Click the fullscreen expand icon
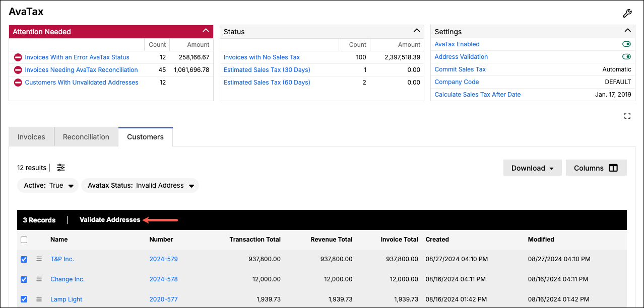 pyautogui.click(x=627, y=116)
